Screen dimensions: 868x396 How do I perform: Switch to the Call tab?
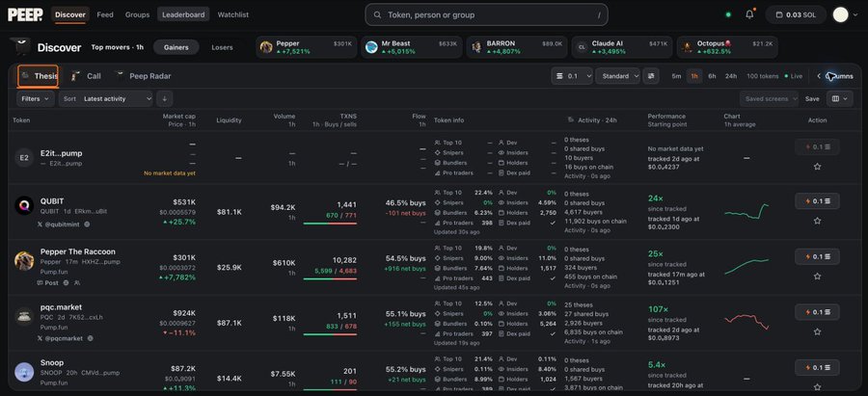click(87, 76)
